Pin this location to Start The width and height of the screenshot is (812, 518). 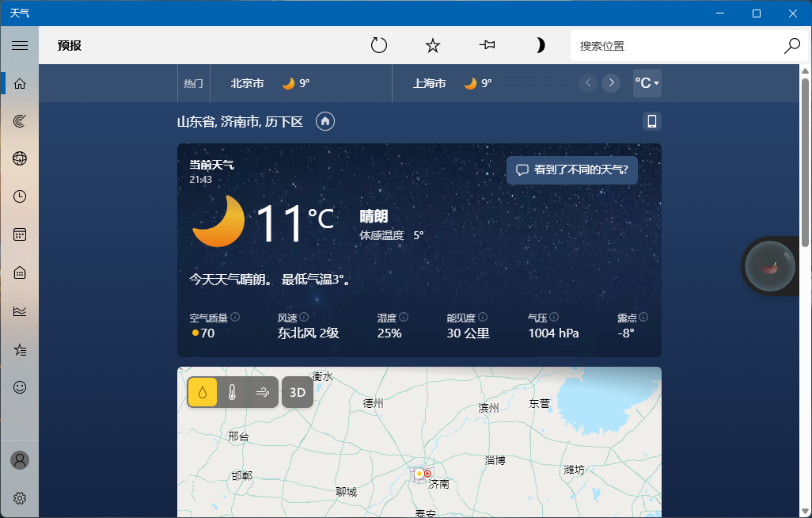pos(487,45)
